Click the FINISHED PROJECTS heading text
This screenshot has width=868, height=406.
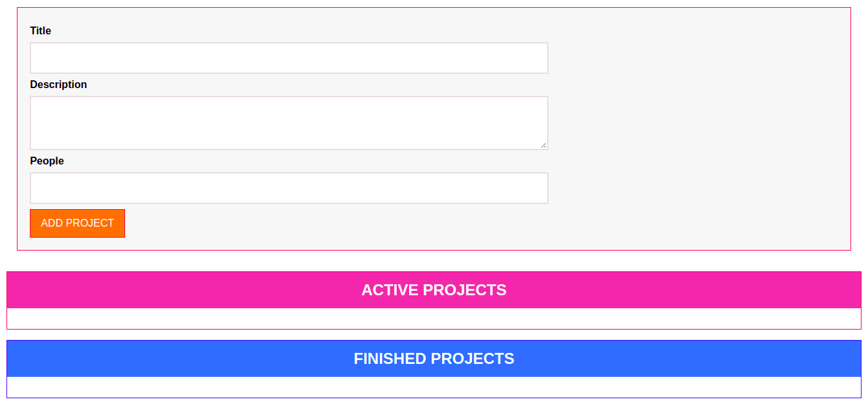click(x=434, y=359)
